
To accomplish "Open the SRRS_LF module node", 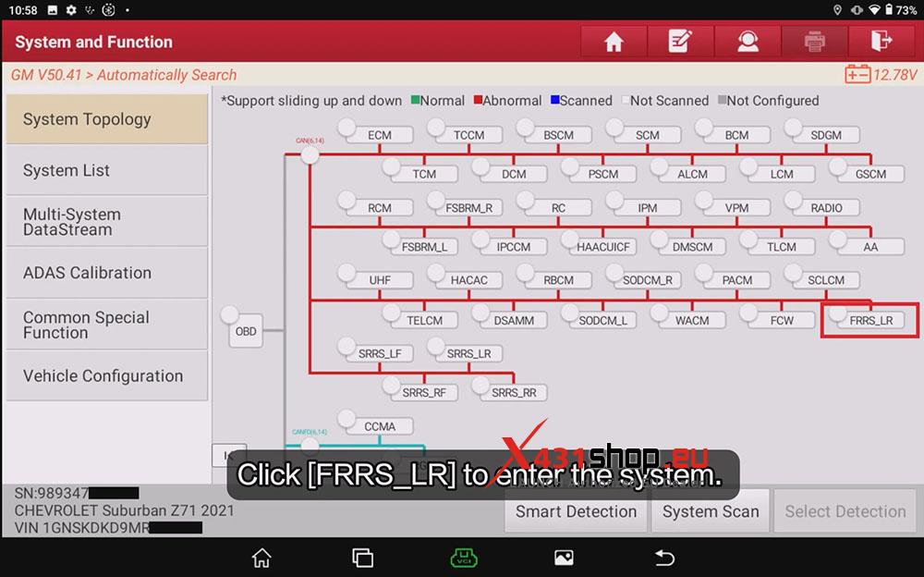I will point(380,353).
